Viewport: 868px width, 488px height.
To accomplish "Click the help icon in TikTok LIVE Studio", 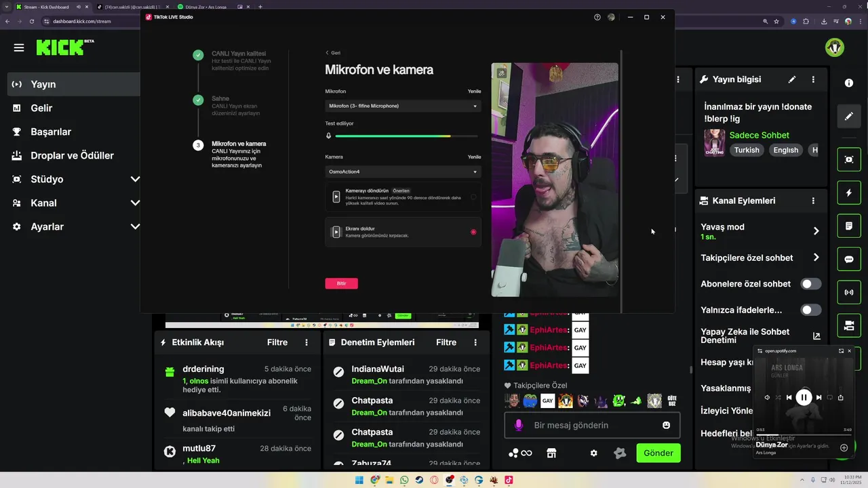I will tap(597, 17).
